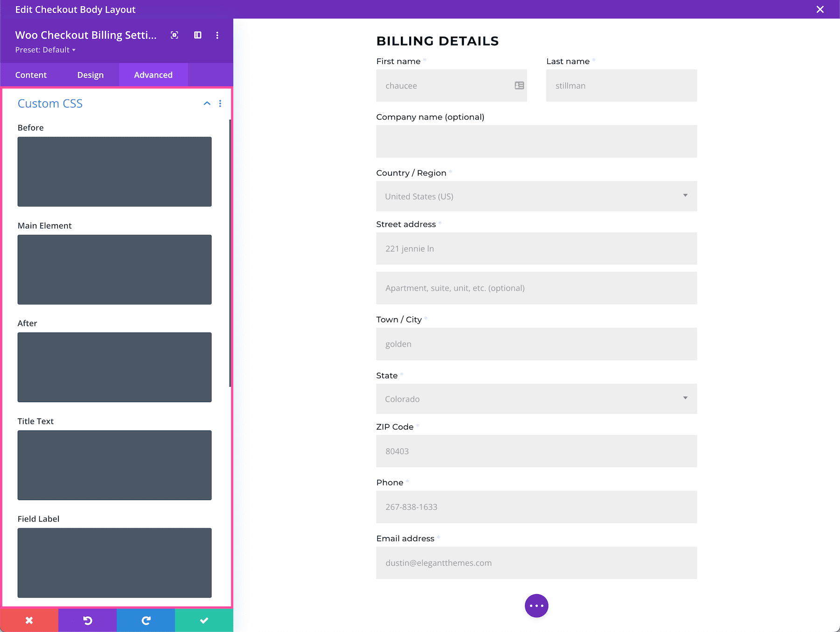Expand the settings modal to fullscreen

(174, 35)
